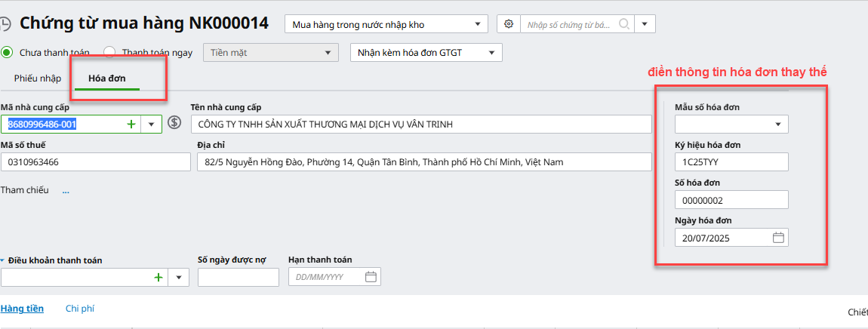
Task: Click the dollar sign icon beside supplier
Action: coord(175,123)
